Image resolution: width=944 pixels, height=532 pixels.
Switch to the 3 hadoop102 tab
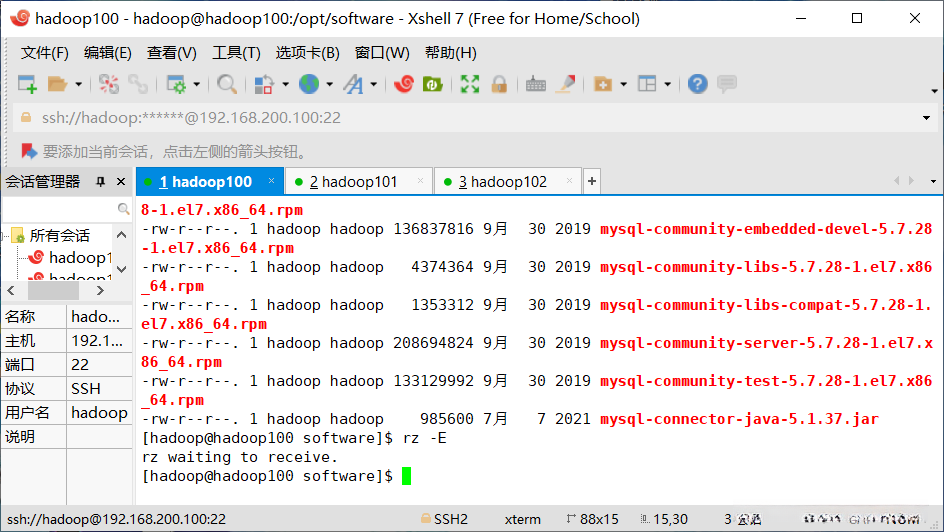pyautogui.click(x=508, y=182)
